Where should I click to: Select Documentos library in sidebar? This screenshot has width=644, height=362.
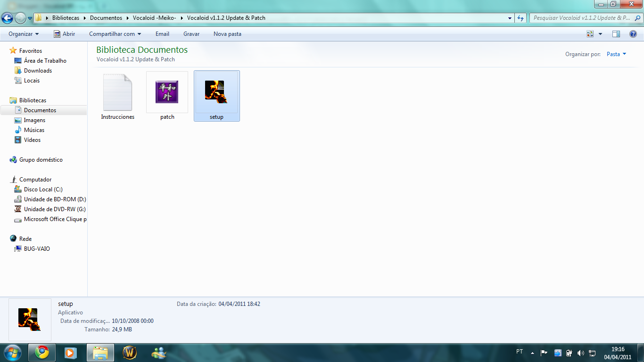[x=44, y=110]
